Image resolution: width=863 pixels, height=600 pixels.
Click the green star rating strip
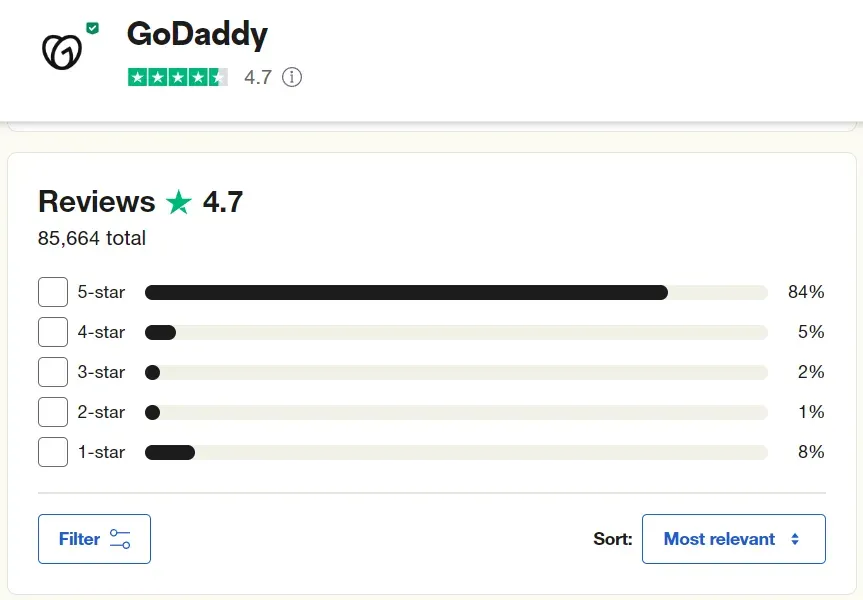178,77
